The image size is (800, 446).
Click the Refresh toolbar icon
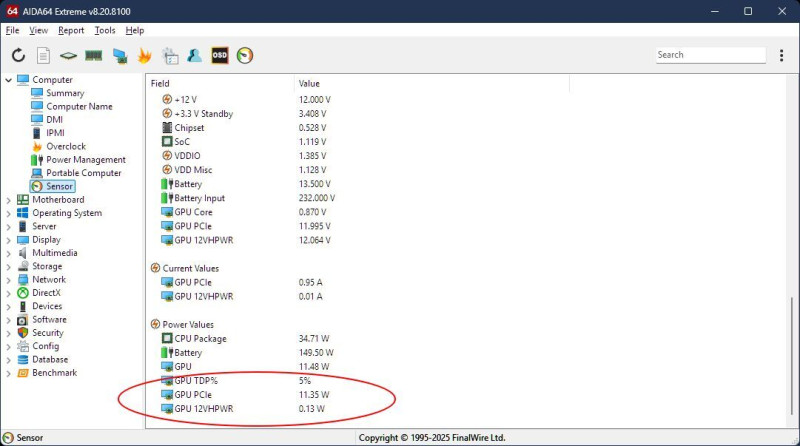[18, 55]
